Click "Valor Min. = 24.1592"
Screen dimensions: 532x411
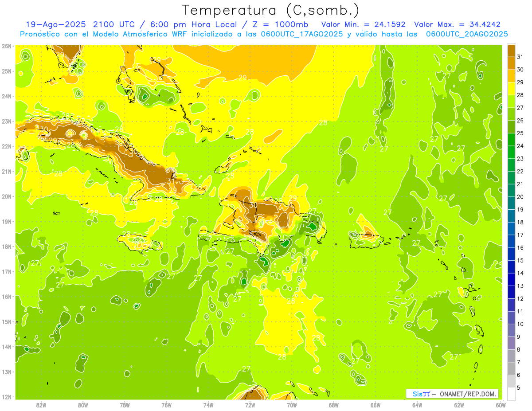pyautogui.click(x=364, y=24)
